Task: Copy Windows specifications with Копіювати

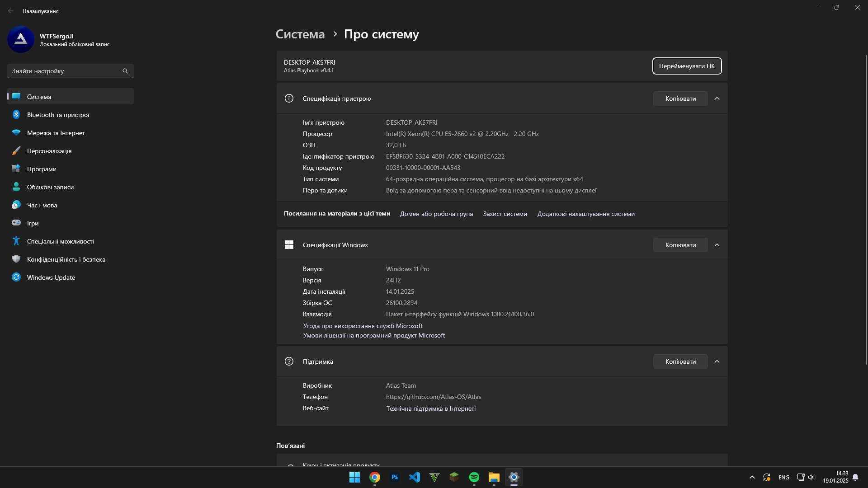Action: 680,245
